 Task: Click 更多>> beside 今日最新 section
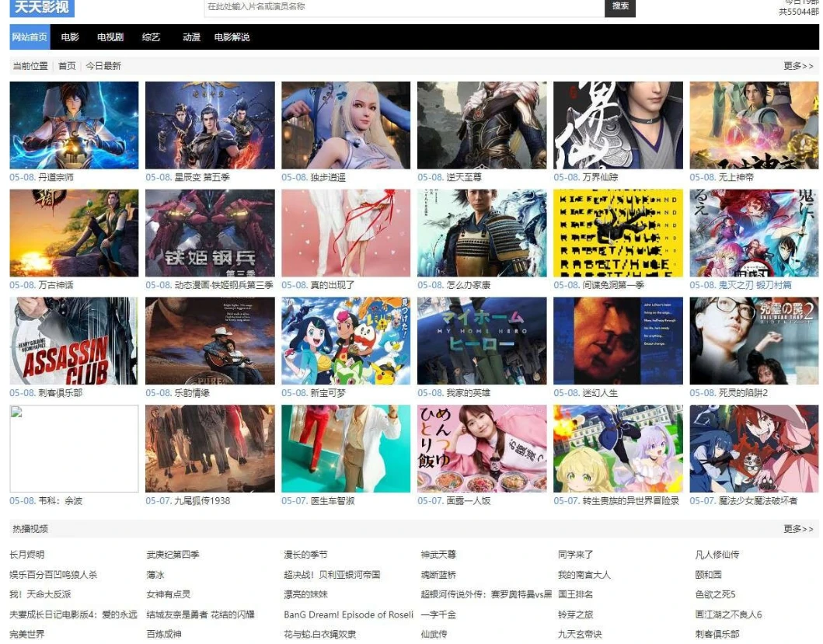[x=798, y=65]
